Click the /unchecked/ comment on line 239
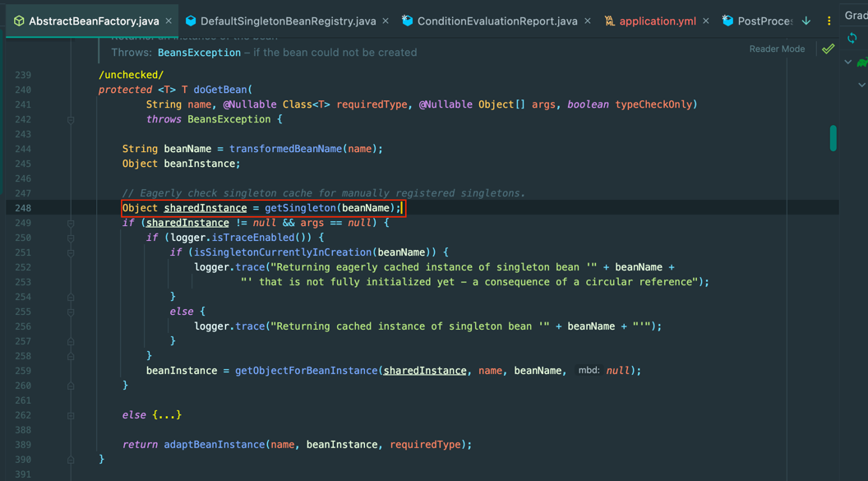 (131, 75)
